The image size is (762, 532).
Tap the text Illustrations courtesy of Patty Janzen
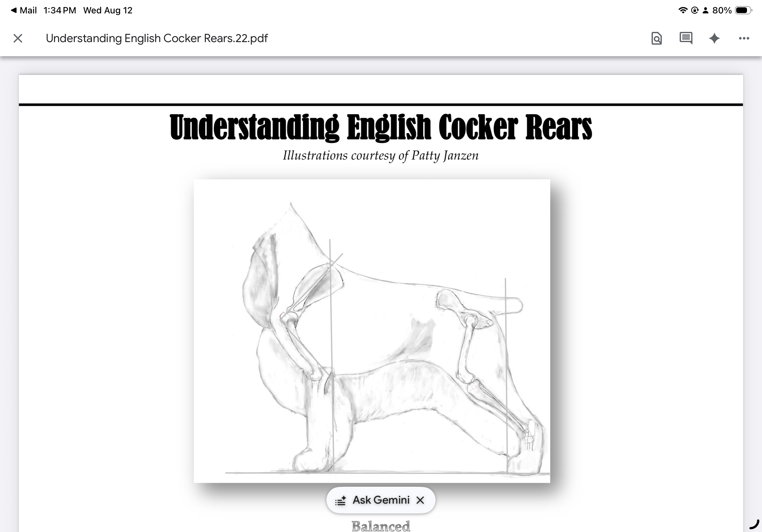381,156
